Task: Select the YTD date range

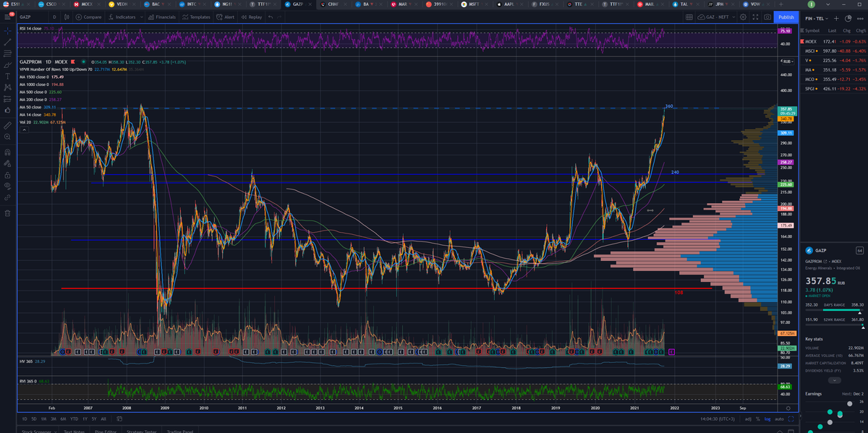Action: tap(73, 419)
